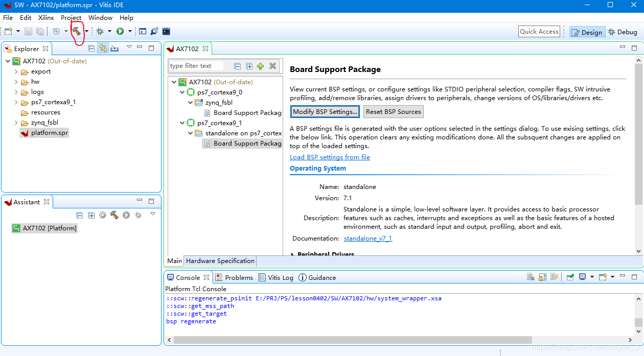This screenshot has height=356, width=644.
Task: Click Modify BSP Settings button
Action: click(x=325, y=111)
